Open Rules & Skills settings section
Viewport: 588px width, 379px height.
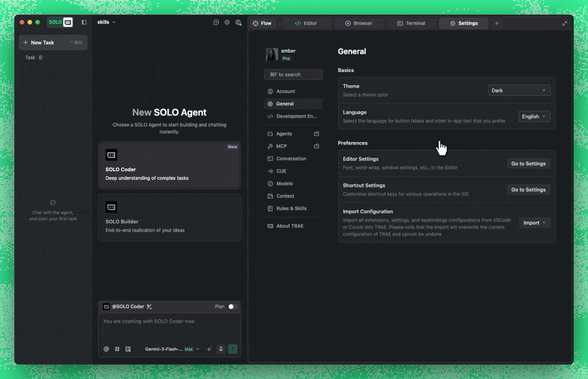(293, 209)
